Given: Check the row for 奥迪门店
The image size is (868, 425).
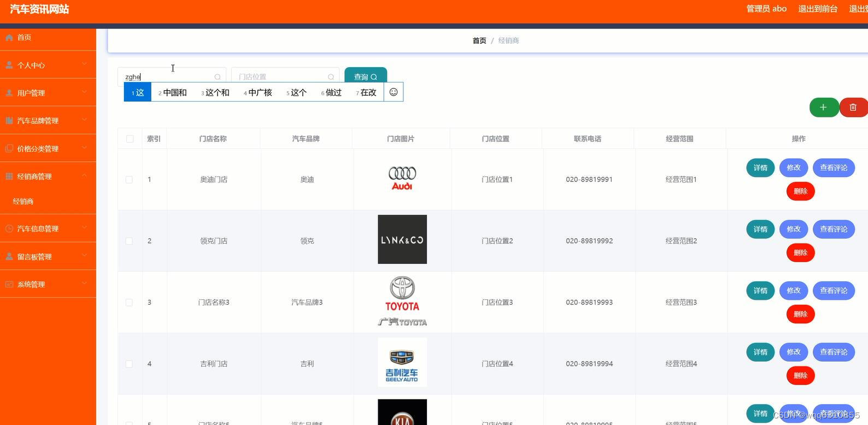Looking at the screenshot, I should click(x=129, y=180).
